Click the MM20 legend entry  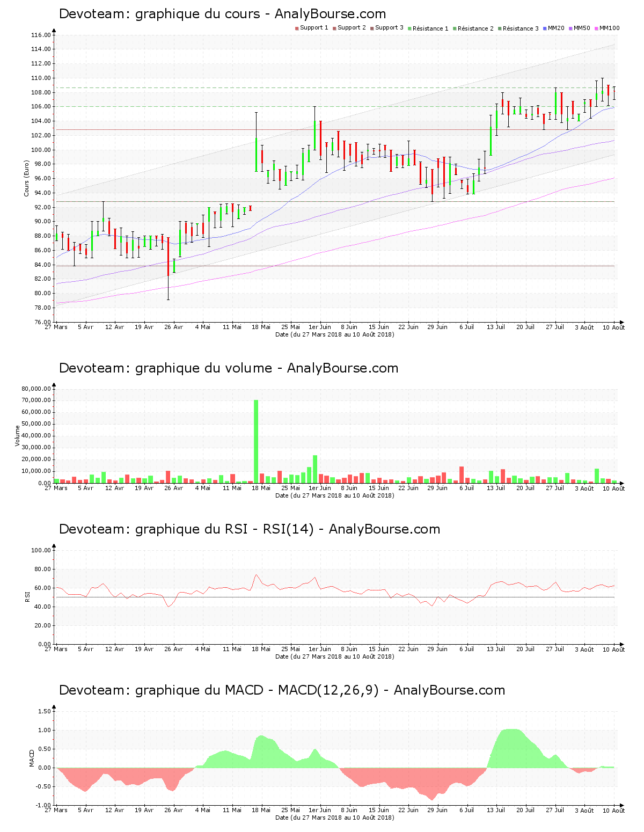coord(554,28)
